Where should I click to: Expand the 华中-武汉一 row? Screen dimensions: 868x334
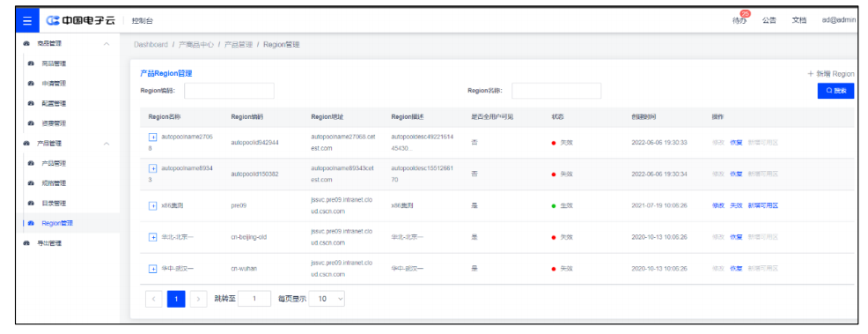[153, 269]
